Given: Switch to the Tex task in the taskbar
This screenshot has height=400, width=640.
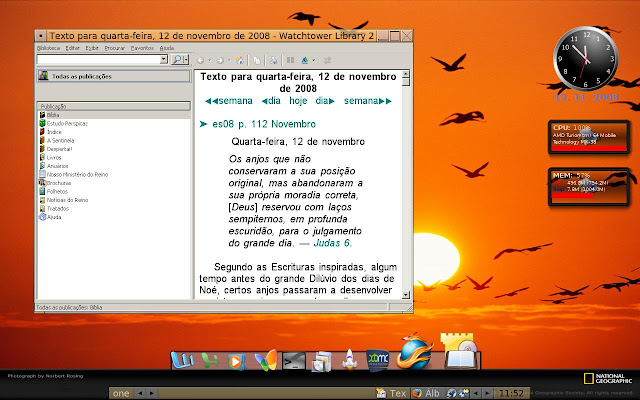Looking at the screenshot, I should click(x=392, y=393).
